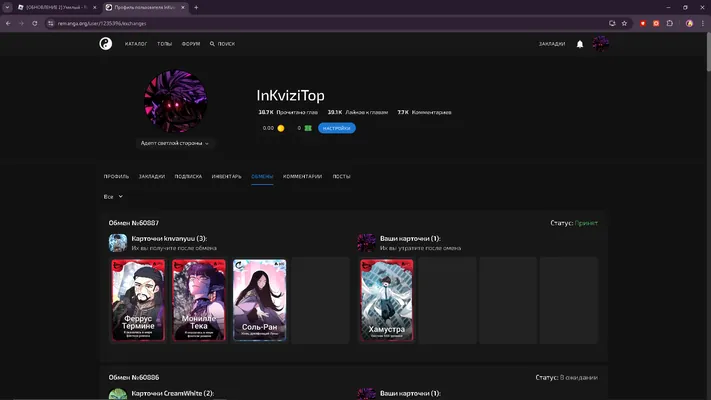711x400 pixels.
Task: Open the Феррус Термине card
Action: [138, 300]
